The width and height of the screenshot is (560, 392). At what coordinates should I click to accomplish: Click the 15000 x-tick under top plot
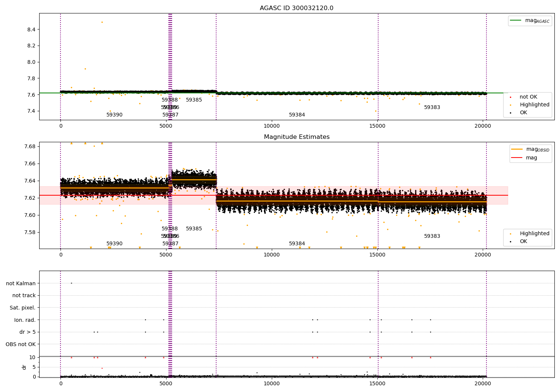[x=377, y=126]
